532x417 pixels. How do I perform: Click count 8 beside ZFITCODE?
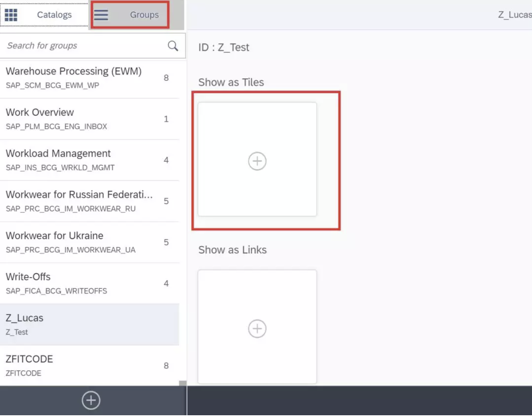coord(166,365)
